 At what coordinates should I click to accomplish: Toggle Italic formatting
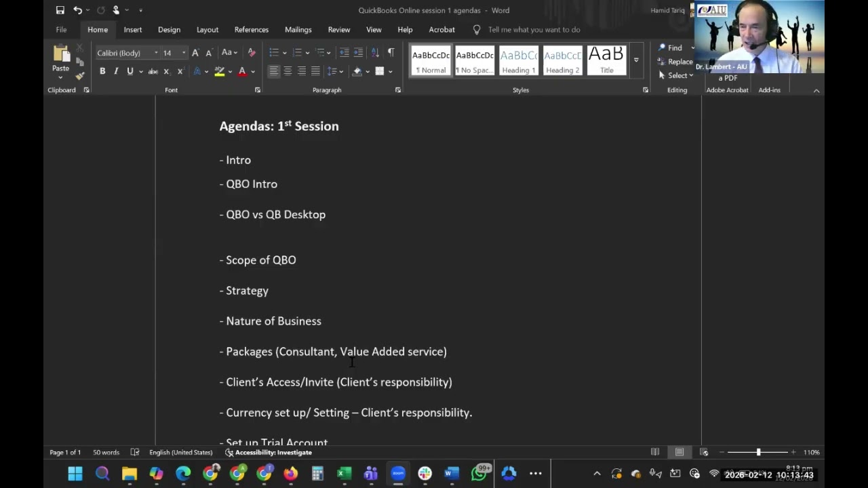tap(116, 71)
